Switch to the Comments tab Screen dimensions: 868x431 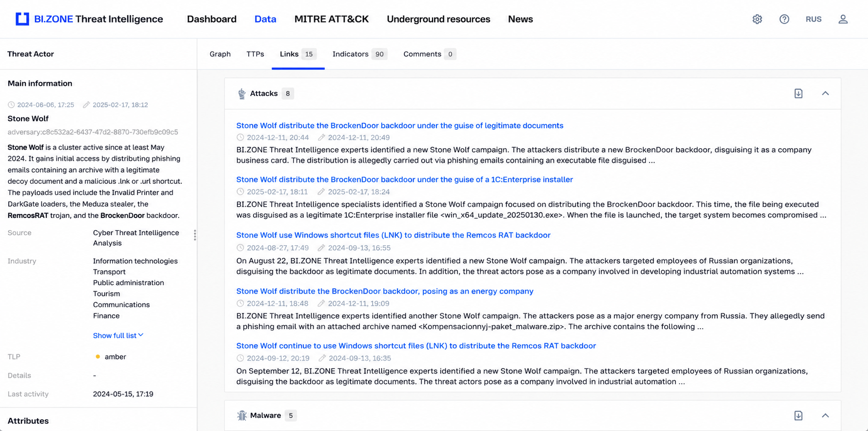429,54
